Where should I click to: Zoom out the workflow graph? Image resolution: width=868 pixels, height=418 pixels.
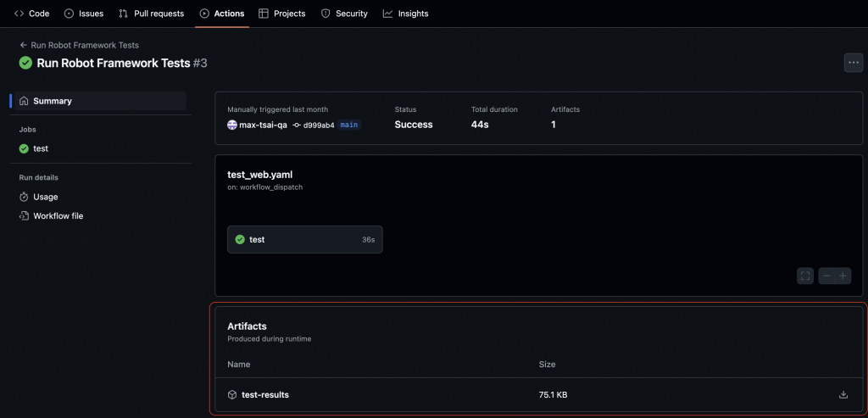coord(826,276)
